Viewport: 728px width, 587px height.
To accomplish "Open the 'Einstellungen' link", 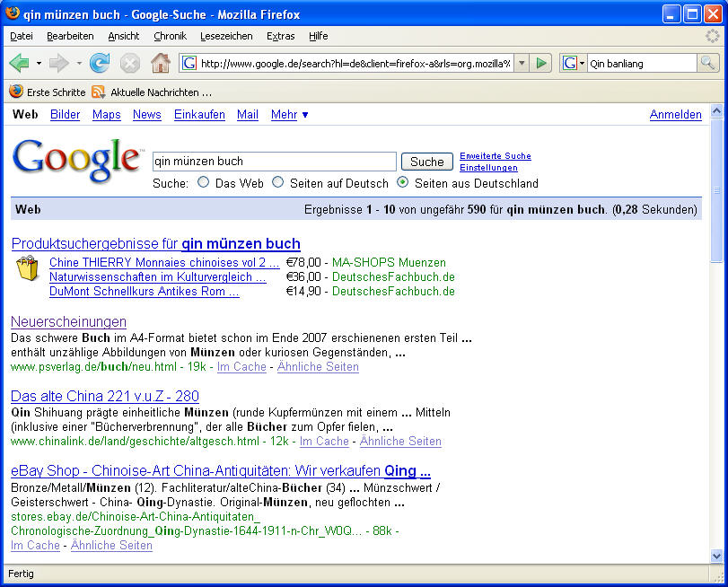I will (x=488, y=168).
